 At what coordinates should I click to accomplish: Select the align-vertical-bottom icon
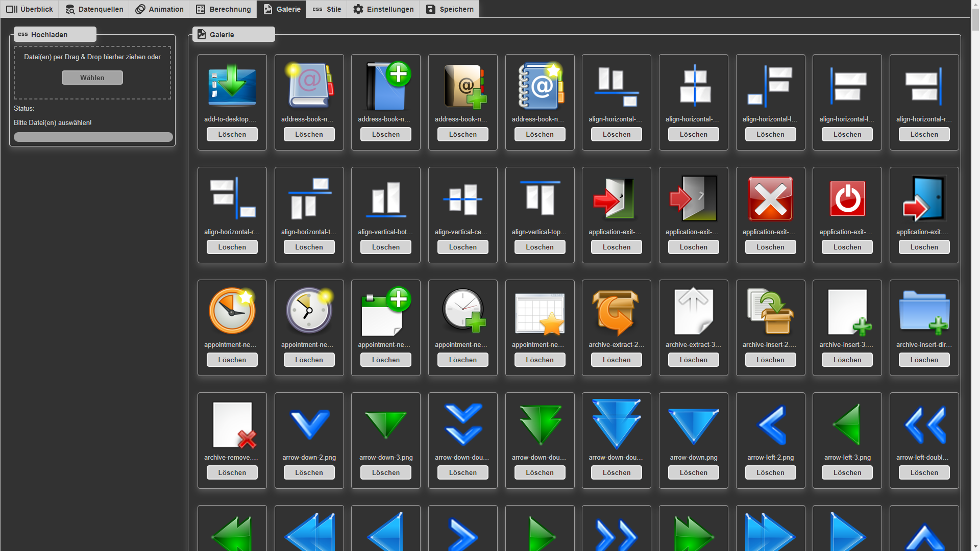[386, 199]
